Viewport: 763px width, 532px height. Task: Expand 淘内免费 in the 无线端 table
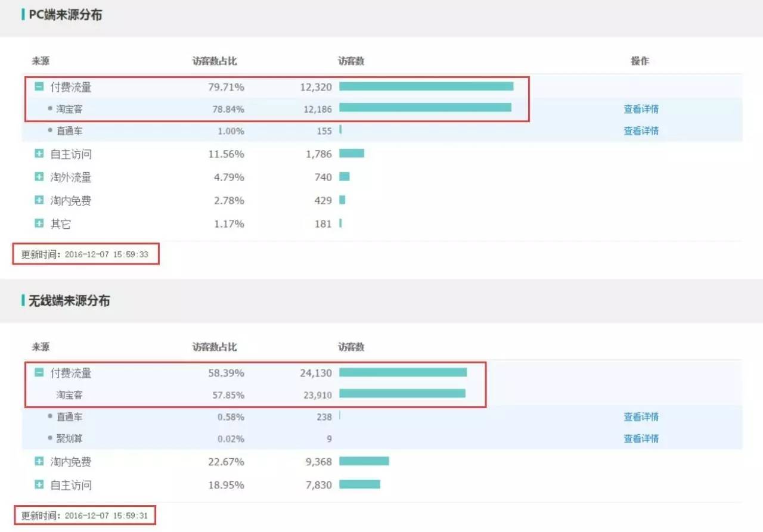point(39,461)
